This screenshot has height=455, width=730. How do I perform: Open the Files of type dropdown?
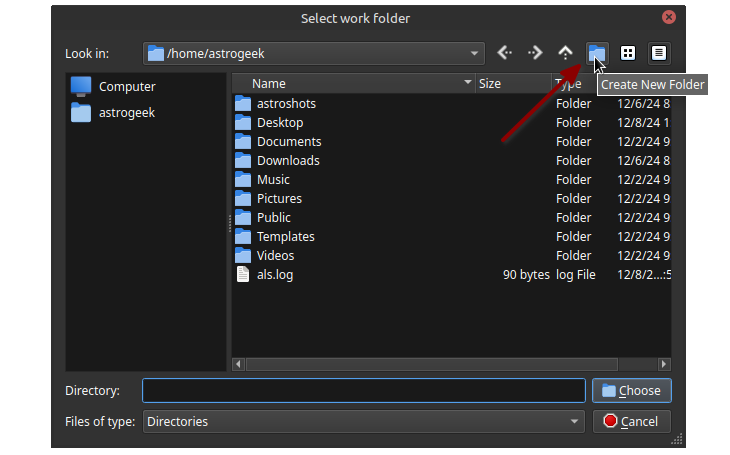point(364,421)
